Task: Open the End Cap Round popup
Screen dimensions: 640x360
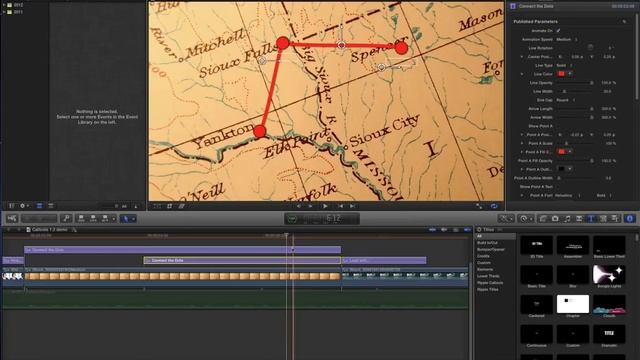Action: pos(565,100)
